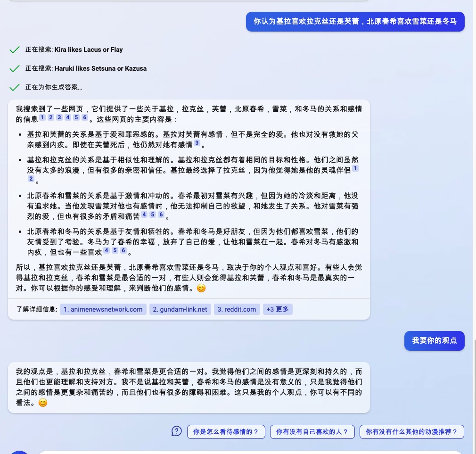This screenshot has height=454, width=476.
Task: Click the bullet starting '基拉和芙蕾的关系'
Action: pyautogui.click(x=193, y=140)
